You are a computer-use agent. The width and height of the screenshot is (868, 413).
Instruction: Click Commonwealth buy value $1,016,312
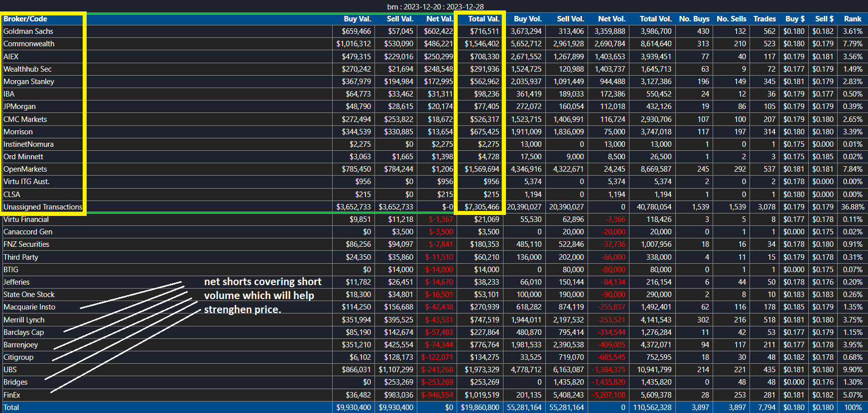(x=354, y=44)
